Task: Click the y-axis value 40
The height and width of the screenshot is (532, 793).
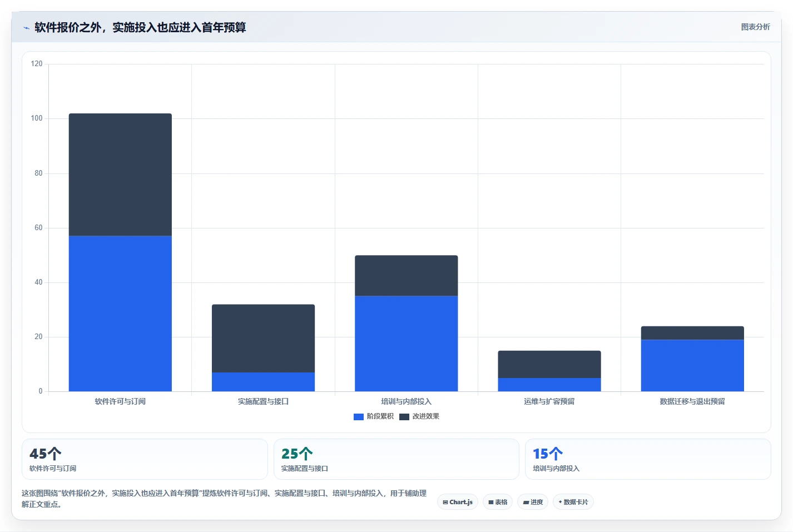Action: tap(38, 282)
